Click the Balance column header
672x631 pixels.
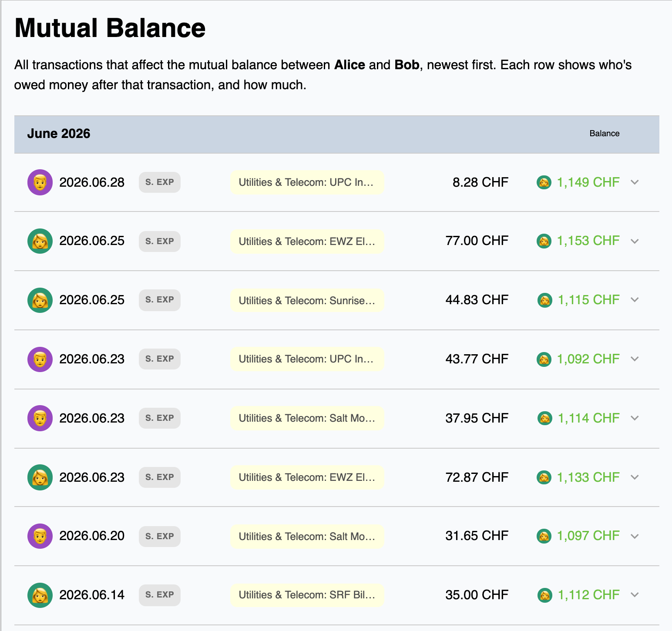pos(605,134)
